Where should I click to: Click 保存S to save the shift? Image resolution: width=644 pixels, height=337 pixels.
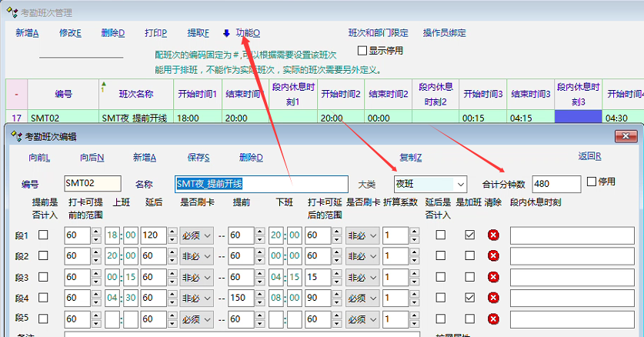[x=199, y=158]
